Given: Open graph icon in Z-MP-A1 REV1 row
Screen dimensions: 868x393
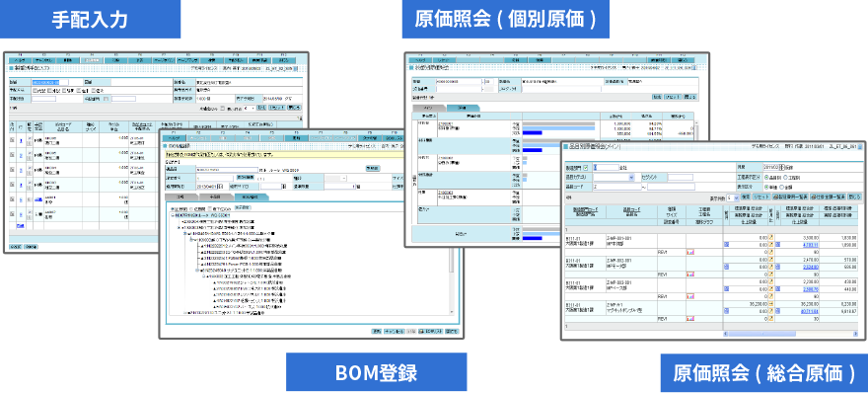Looking at the screenshot, I should coord(690,319).
